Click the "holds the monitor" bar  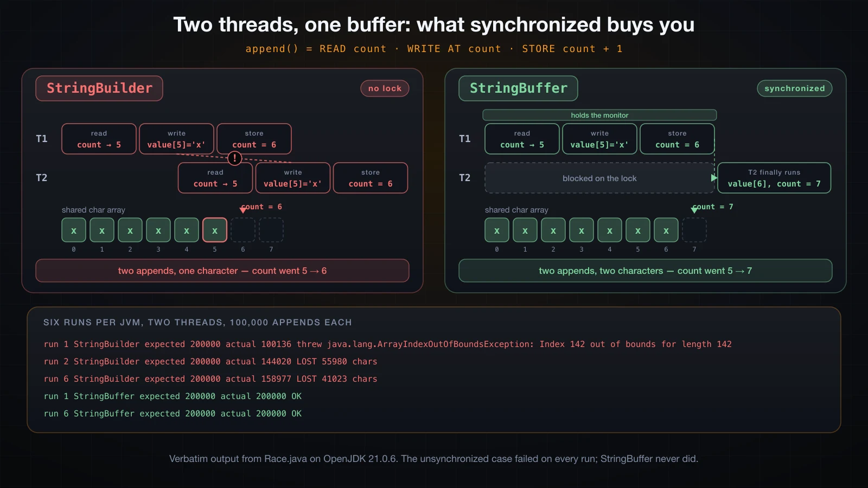coord(599,115)
